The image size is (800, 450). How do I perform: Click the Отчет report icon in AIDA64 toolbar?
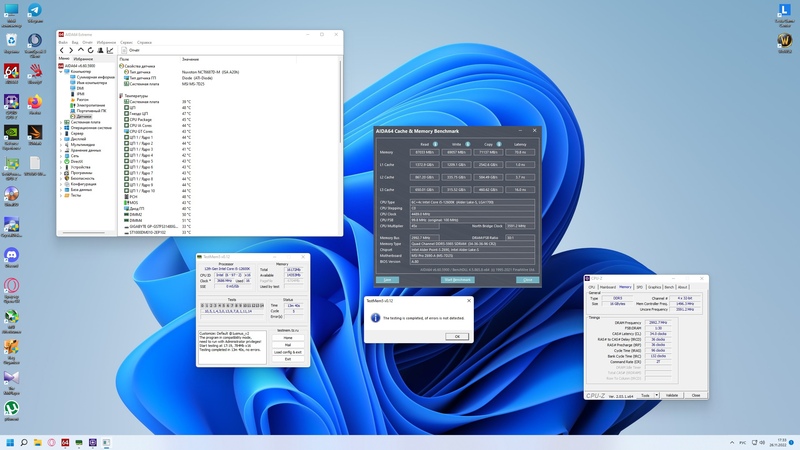click(x=124, y=50)
